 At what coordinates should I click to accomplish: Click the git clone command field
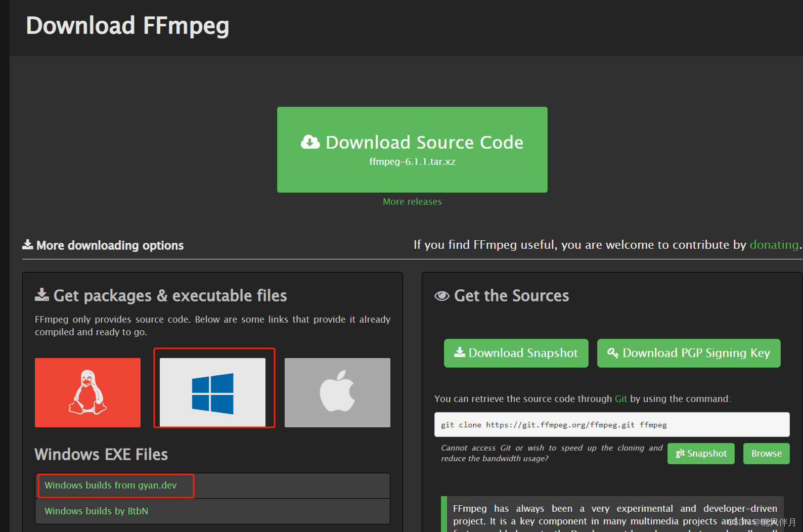coord(612,425)
